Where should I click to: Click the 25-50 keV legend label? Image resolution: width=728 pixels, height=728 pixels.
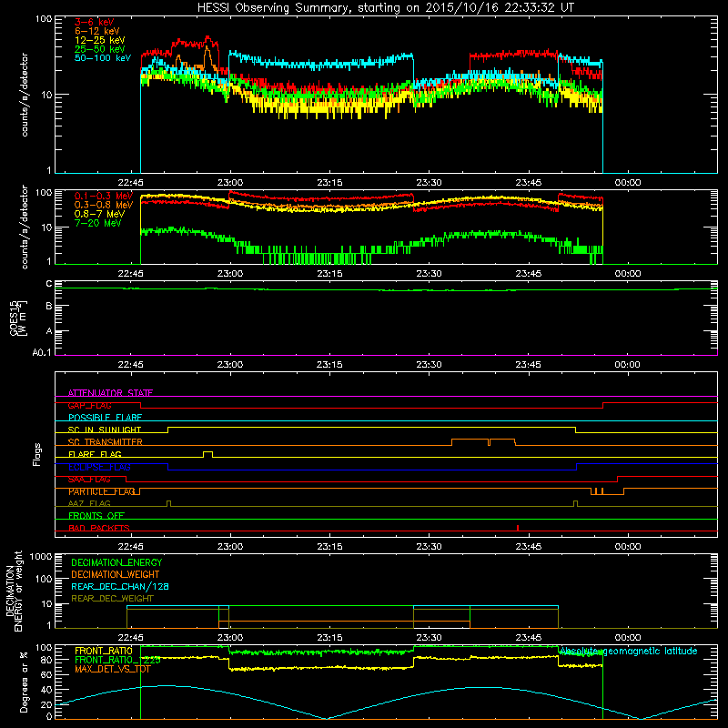[99, 49]
